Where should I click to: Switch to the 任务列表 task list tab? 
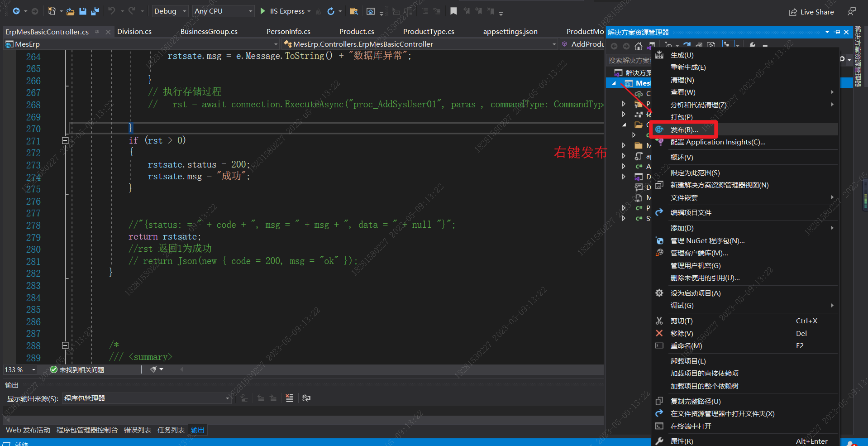[x=171, y=430]
